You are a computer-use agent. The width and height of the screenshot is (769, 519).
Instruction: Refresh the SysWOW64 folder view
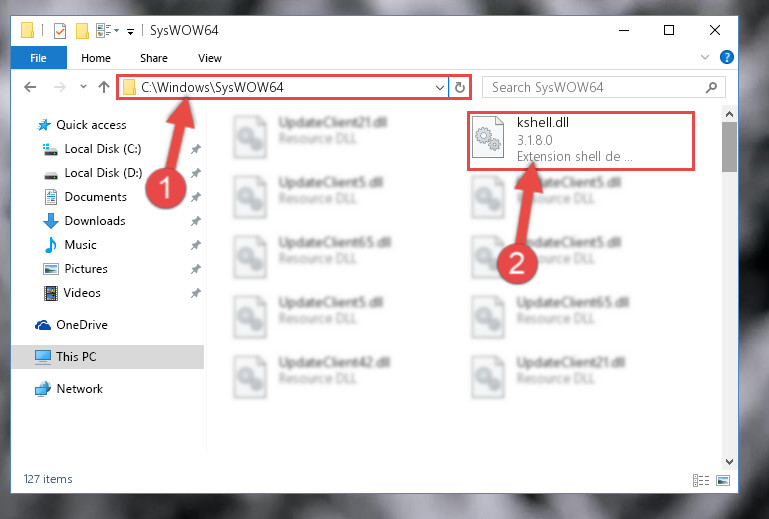click(460, 87)
